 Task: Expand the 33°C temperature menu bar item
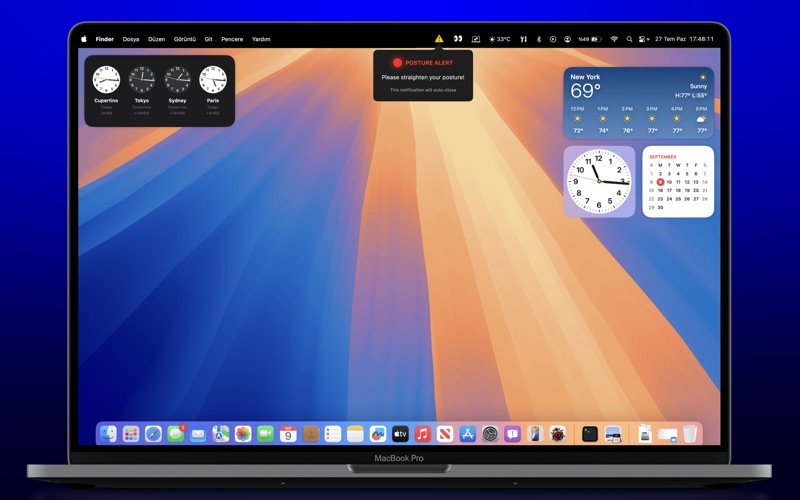[x=499, y=39]
